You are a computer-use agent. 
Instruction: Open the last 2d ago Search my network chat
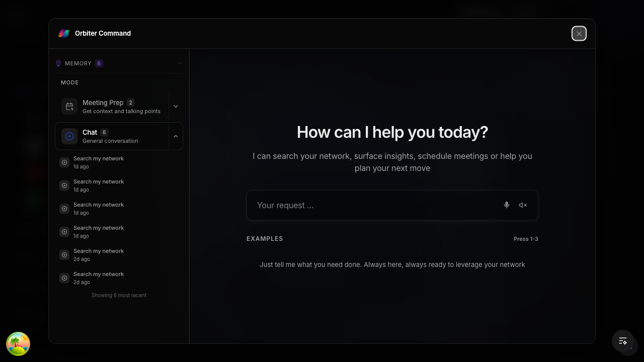[x=99, y=278]
